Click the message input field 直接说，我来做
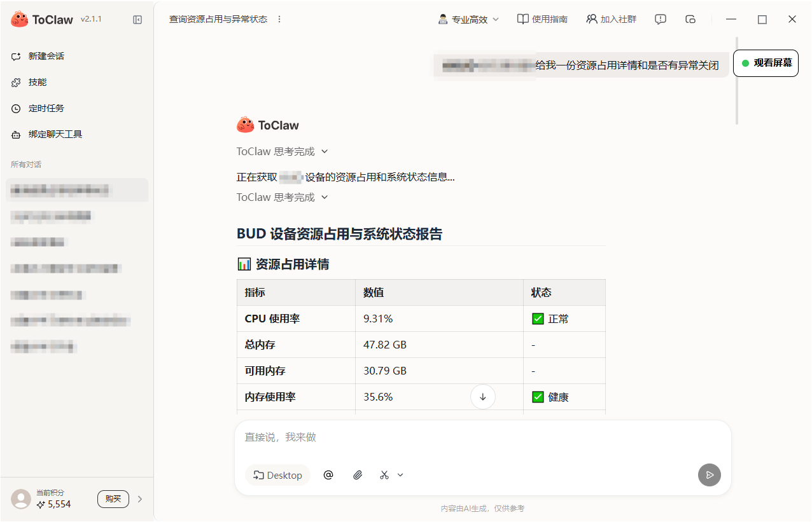 coord(482,437)
